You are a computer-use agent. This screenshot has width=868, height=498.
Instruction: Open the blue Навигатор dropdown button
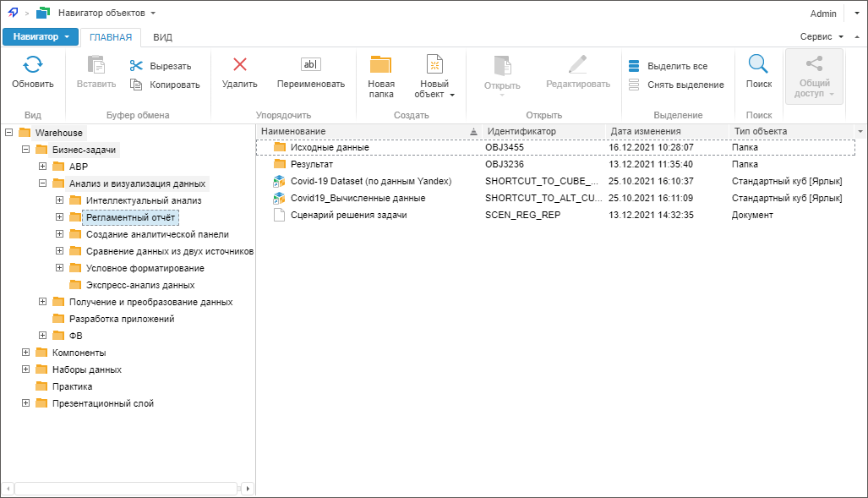click(x=41, y=37)
